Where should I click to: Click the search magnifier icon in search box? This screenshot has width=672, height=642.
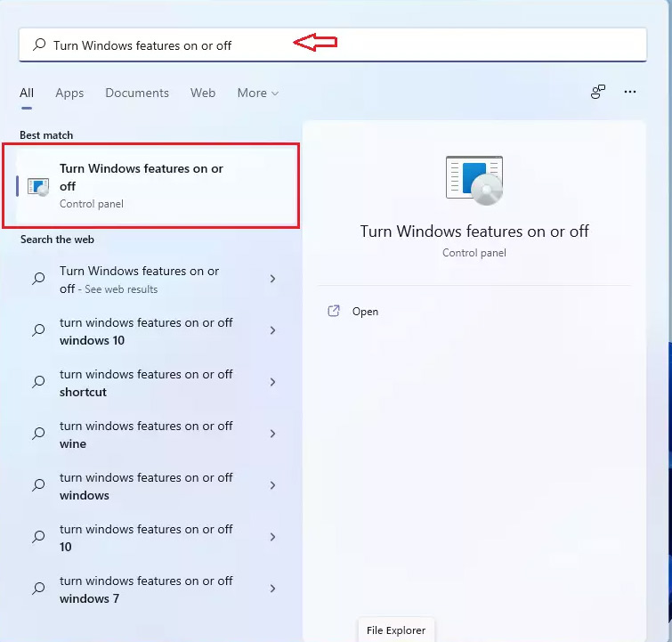pyautogui.click(x=39, y=45)
